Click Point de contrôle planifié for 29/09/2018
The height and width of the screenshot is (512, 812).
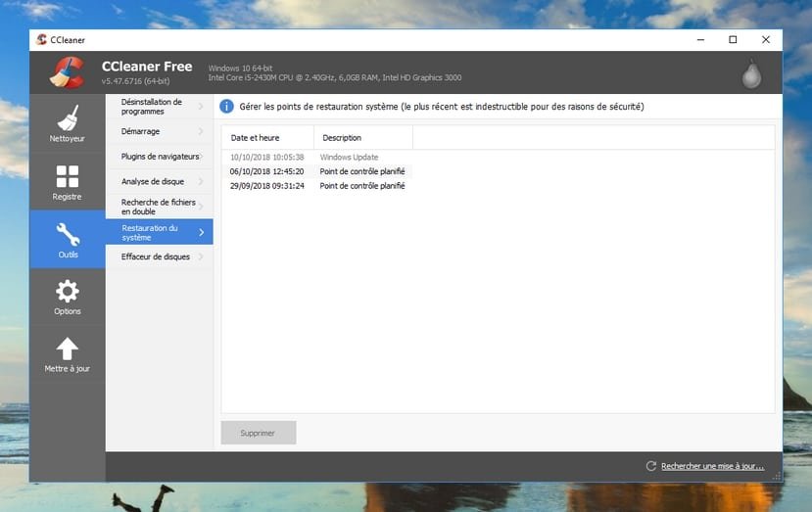coord(362,186)
